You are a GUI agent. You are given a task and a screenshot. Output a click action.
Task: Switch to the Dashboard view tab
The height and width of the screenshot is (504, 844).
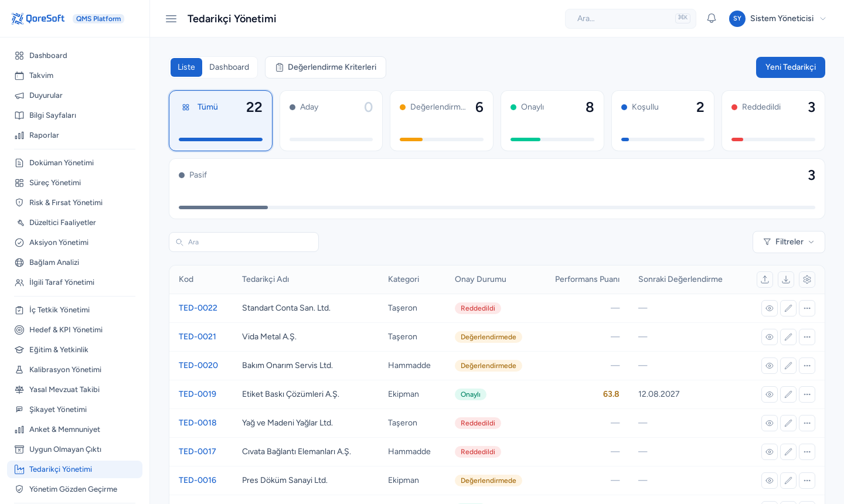pyautogui.click(x=229, y=67)
